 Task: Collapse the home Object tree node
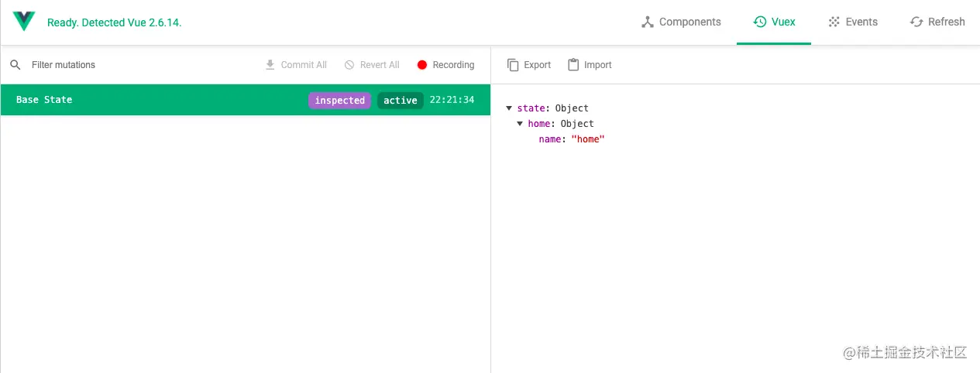520,124
